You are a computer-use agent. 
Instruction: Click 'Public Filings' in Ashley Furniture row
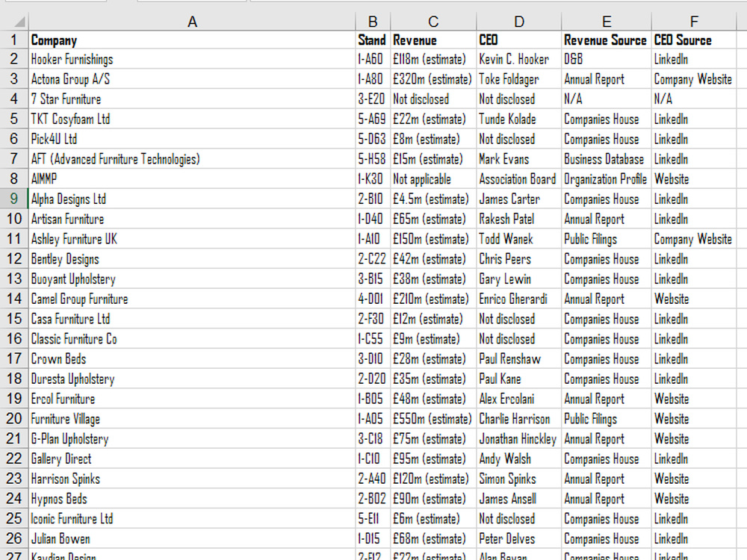pyautogui.click(x=607, y=239)
